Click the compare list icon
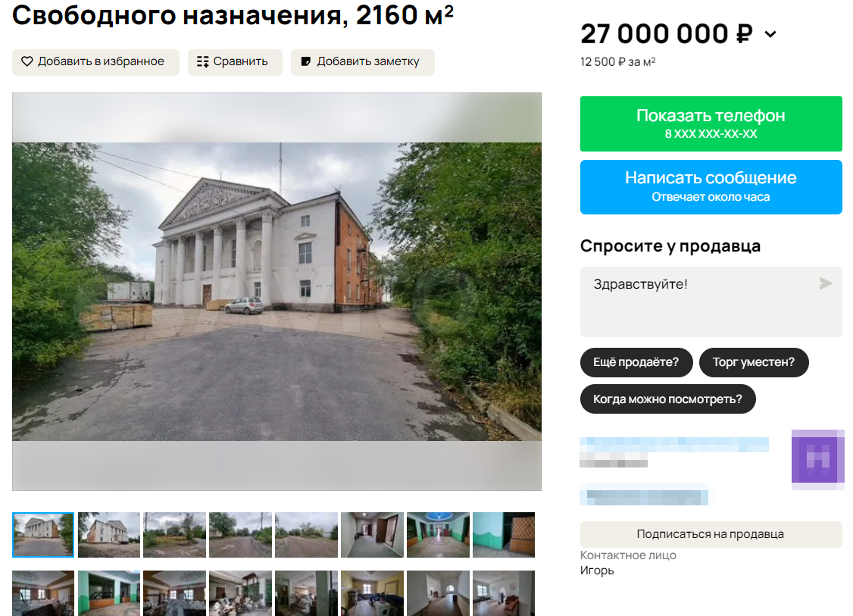853x616 pixels. pyautogui.click(x=202, y=61)
